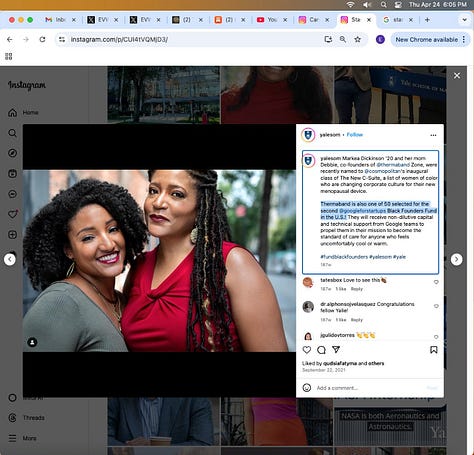Open qudsiafatyma in liked-by line
This screenshot has width=474, height=455.
pyautogui.click(x=340, y=363)
